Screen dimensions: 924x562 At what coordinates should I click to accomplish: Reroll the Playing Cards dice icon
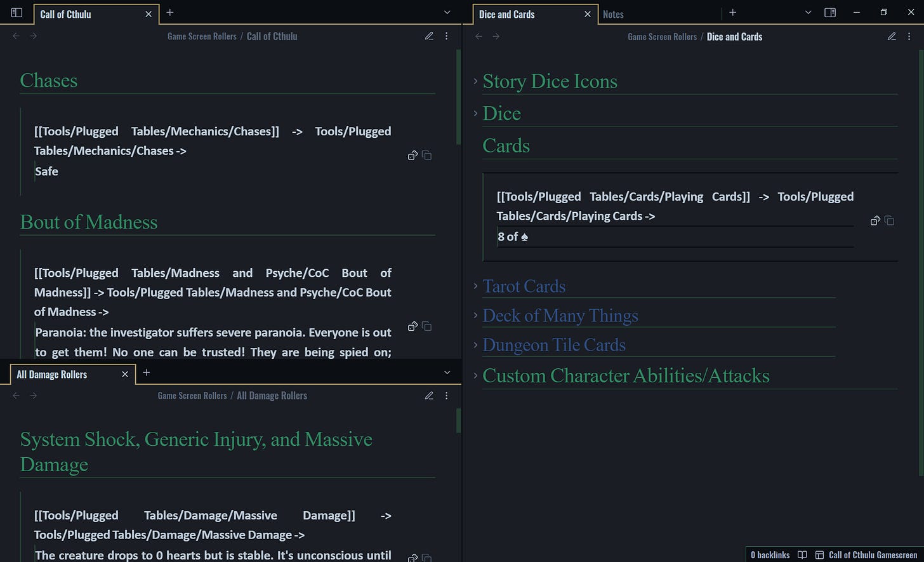pos(875,220)
